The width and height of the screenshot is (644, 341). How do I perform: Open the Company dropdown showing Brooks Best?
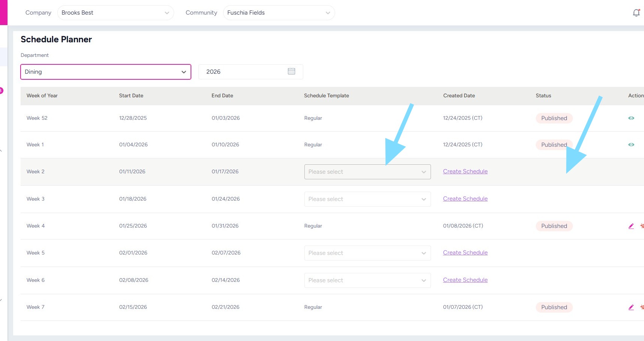[x=115, y=13]
